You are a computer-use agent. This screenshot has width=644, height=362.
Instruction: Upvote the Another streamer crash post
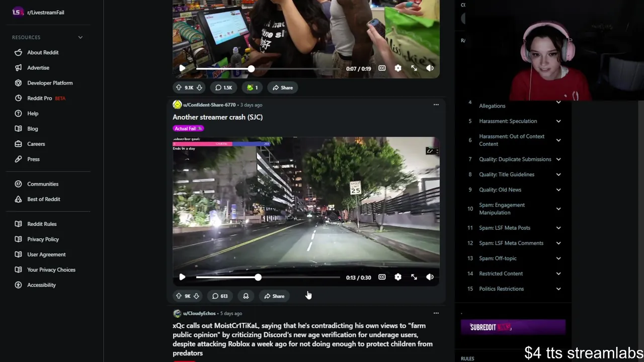179,296
